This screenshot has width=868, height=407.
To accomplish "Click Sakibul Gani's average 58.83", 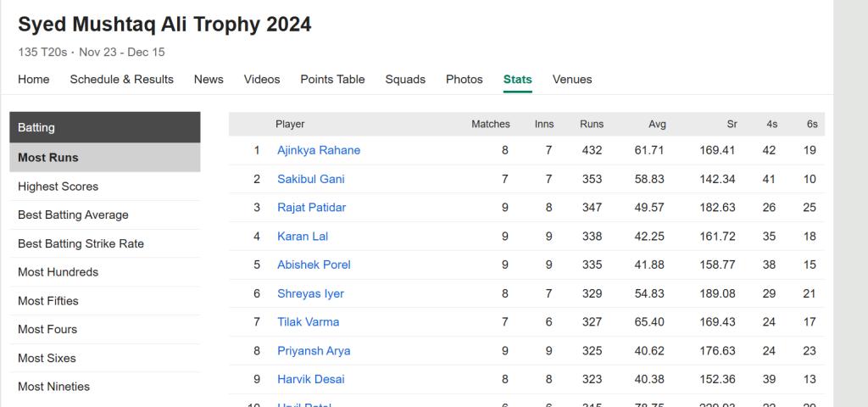I will pos(649,179).
